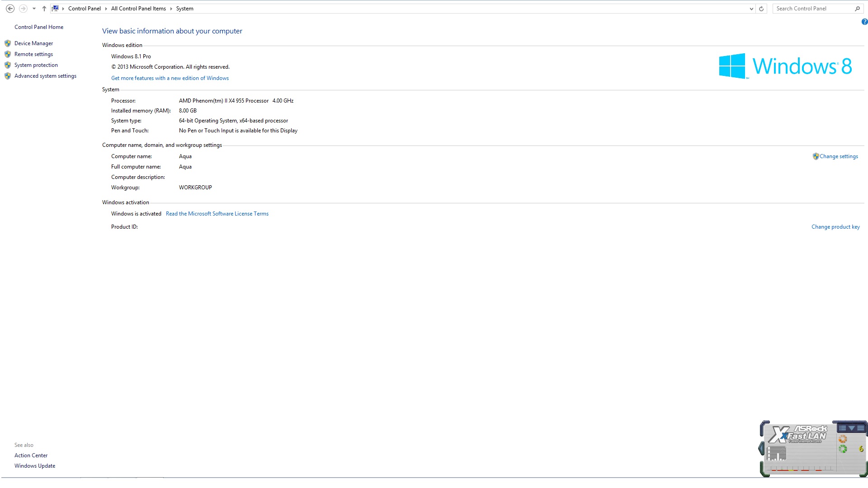Refresh the System page
Screen dimensions: 868x488
(761, 9)
